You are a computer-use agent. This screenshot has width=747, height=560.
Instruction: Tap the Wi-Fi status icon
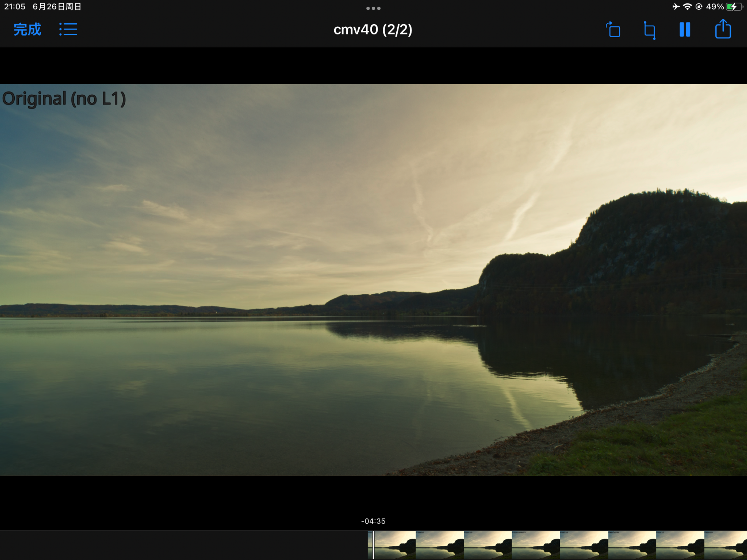[687, 7]
